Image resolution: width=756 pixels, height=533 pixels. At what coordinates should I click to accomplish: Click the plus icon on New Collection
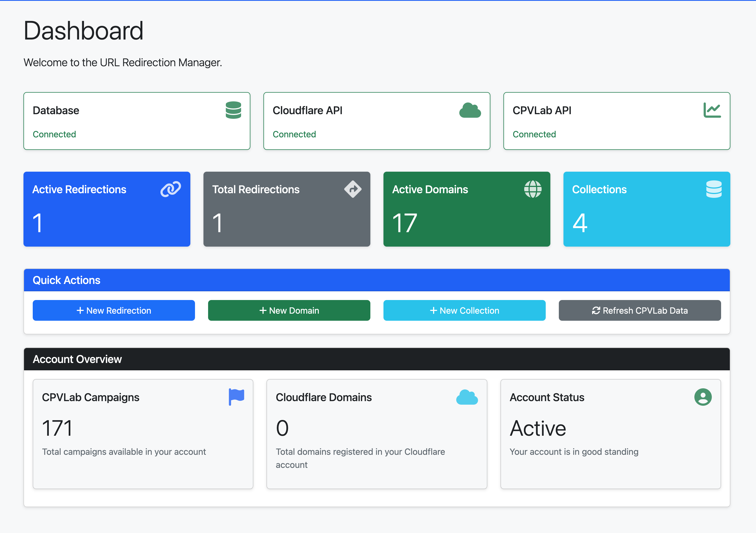(433, 310)
